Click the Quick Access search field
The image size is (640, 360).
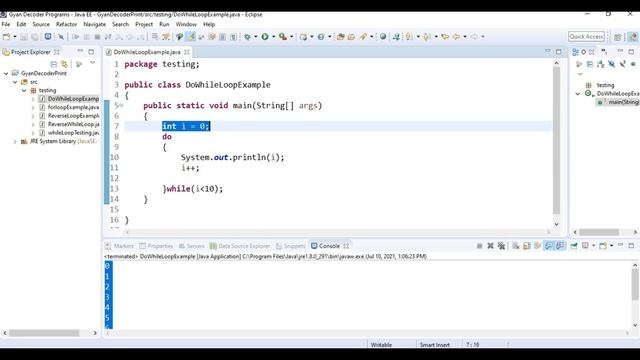[586, 37]
